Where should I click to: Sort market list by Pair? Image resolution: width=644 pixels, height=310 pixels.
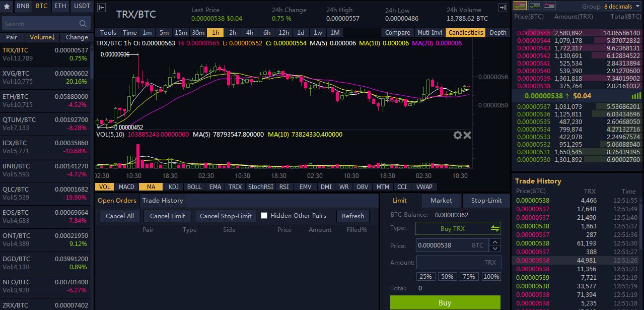pyautogui.click(x=12, y=37)
